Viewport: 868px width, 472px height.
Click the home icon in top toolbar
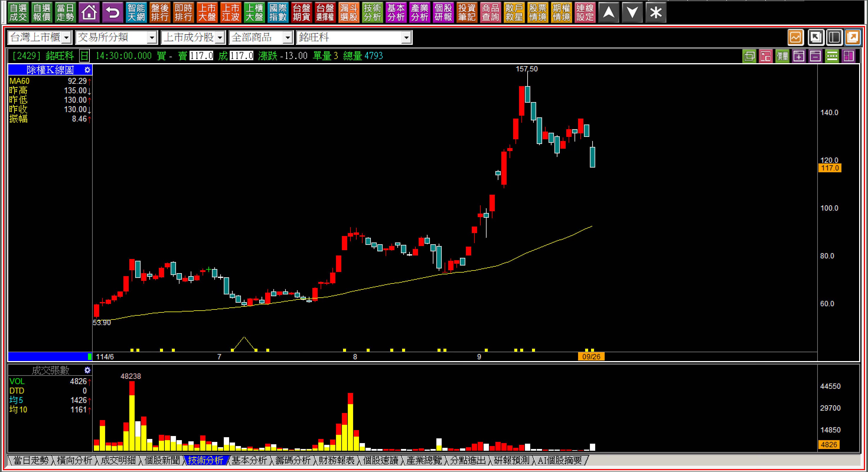[x=89, y=13]
